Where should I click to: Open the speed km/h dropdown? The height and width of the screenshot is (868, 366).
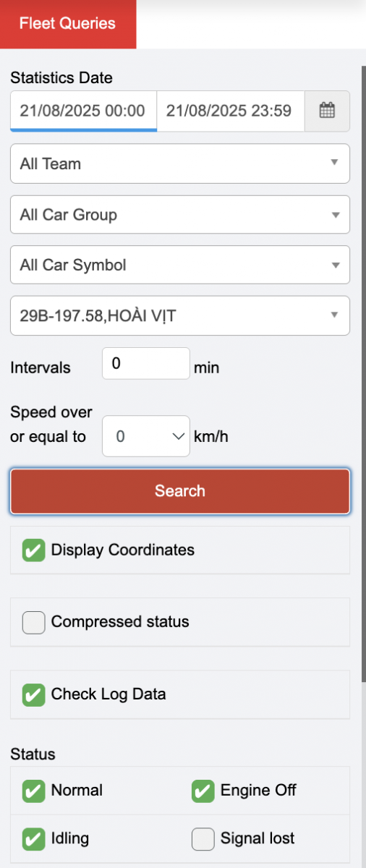coord(146,436)
